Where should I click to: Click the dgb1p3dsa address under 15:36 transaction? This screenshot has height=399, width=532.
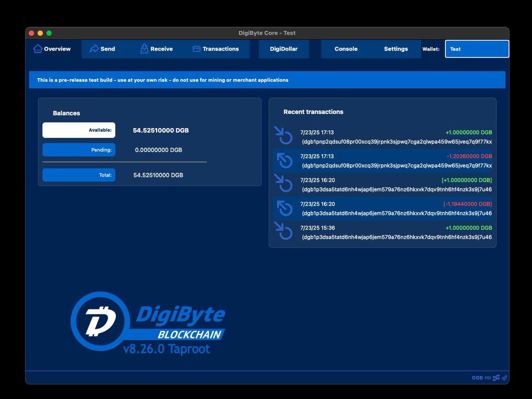pyautogui.click(x=397, y=238)
